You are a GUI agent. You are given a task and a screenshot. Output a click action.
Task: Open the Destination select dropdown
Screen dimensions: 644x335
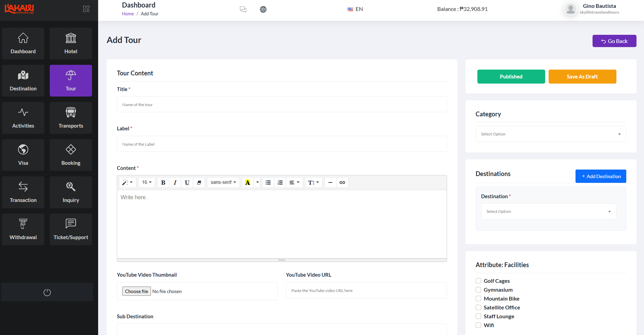tap(549, 212)
